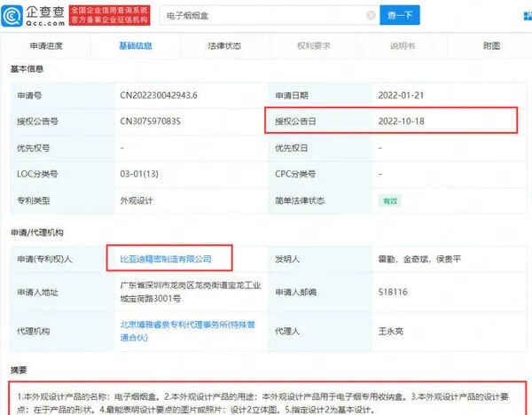Switch to the 附图 tab
Screen dimensions: 532x415
click(491, 46)
